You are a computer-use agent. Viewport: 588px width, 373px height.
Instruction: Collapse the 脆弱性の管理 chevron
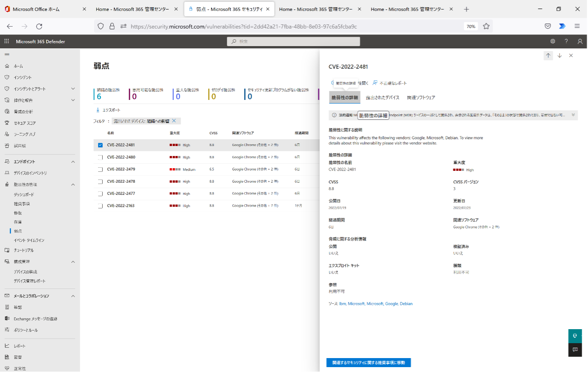(x=73, y=184)
